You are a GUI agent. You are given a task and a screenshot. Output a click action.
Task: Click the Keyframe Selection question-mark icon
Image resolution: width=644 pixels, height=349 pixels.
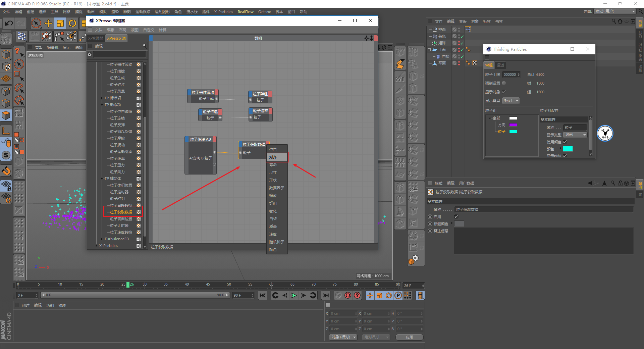(357, 295)
